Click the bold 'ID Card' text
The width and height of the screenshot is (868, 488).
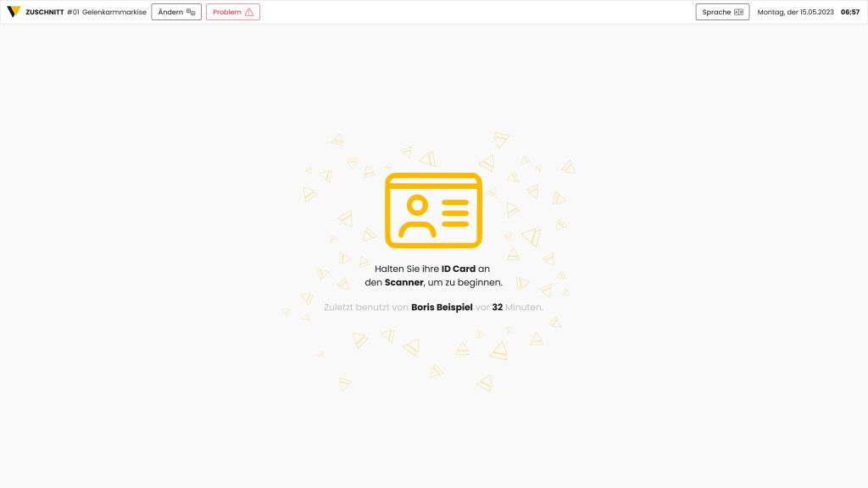pos(458,269)
